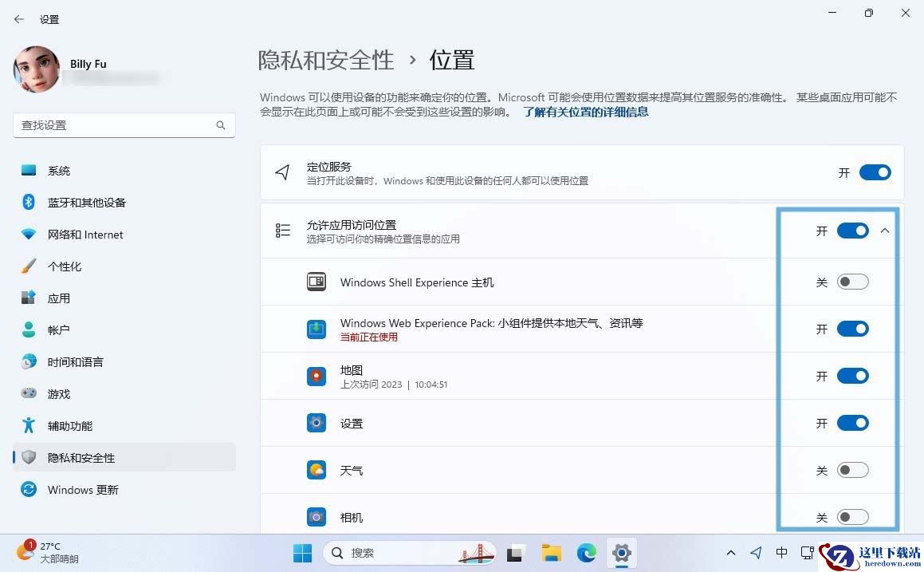This screenshot has width=924, height=572.
Task: Click the Windows Web Experience Pack icon
Action: coord(317,329)
